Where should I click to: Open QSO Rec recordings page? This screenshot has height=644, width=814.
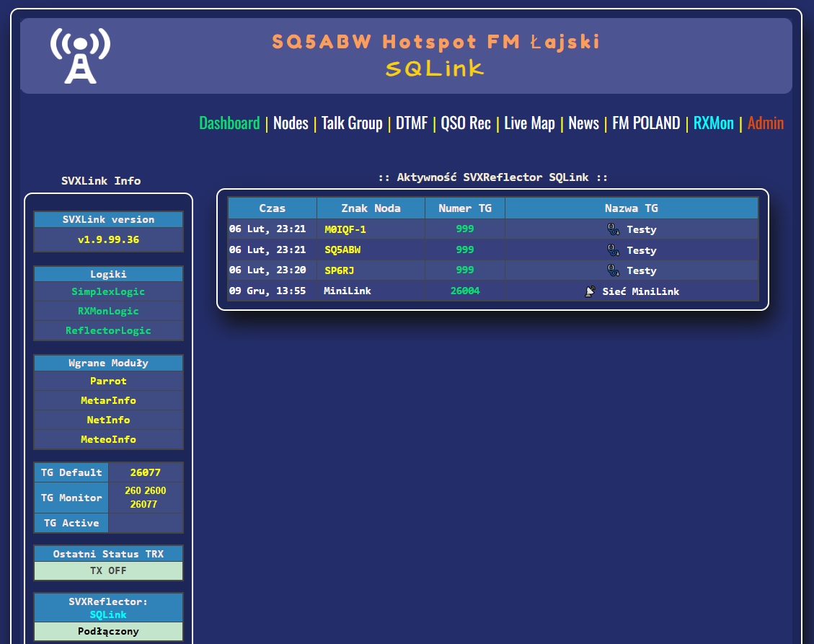(466, 123)
